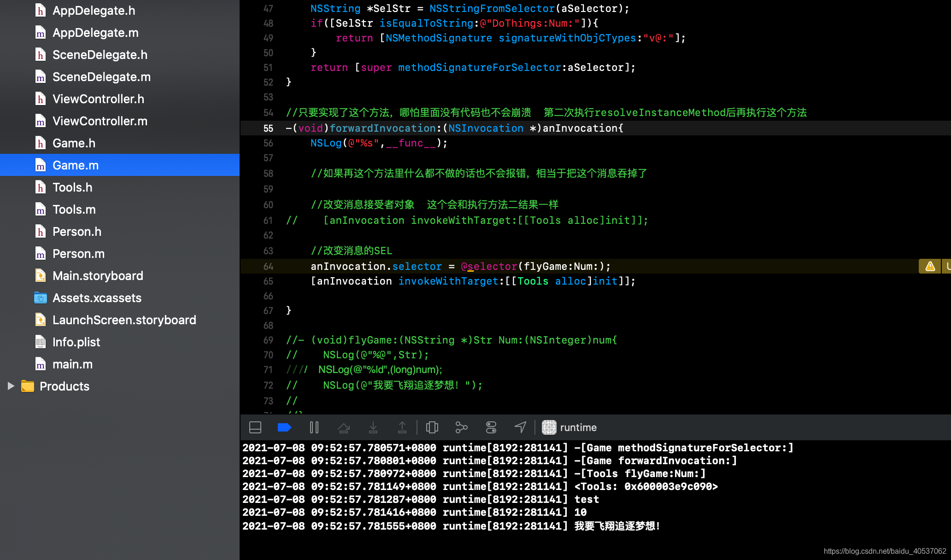Select the Products folder icon
This screenshot has height=560, width=951.
pos(28,386)
